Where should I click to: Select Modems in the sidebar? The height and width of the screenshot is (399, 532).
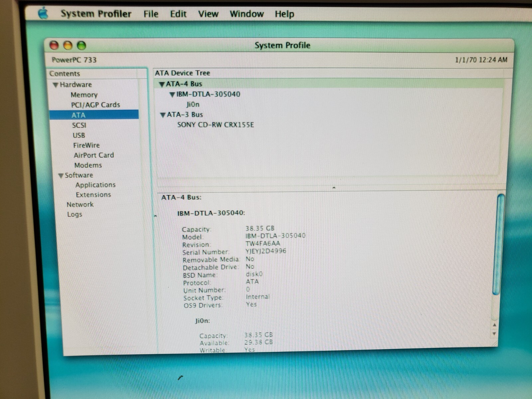click(x=88, y=165)
